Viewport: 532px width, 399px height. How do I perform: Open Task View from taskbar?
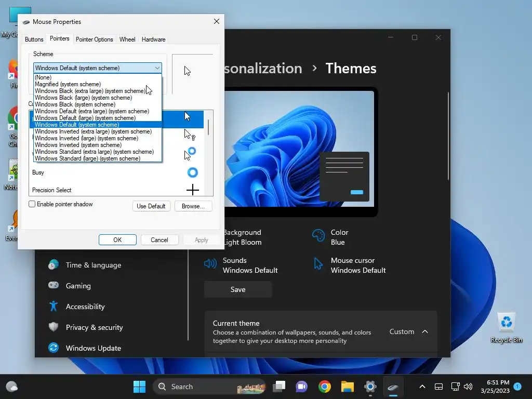coord(279,387)
